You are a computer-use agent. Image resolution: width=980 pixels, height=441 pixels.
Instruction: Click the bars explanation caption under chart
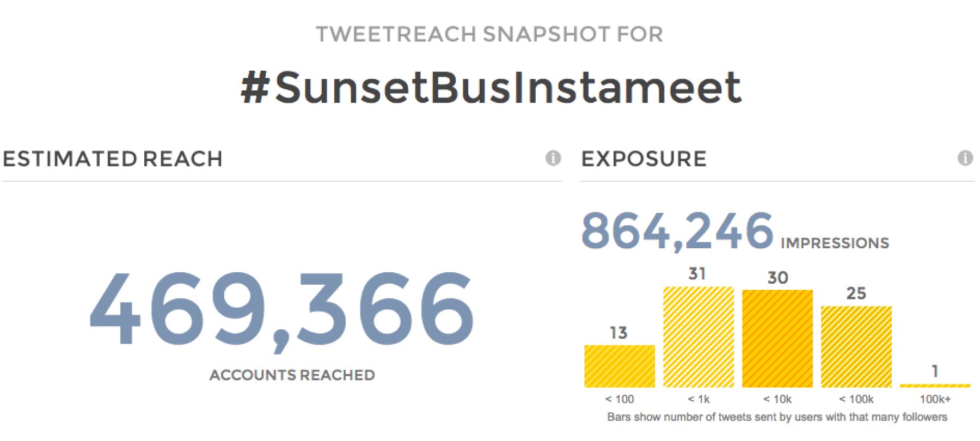coord(777,417)
